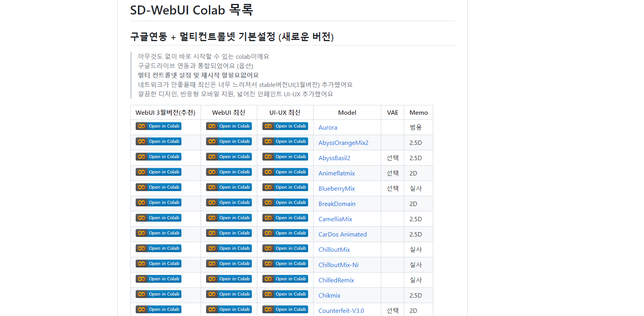Open ChilloutMix Colab badge in WebUI 최신 column
Viewport: 644px width, 316px height.
tap(229, 248)
